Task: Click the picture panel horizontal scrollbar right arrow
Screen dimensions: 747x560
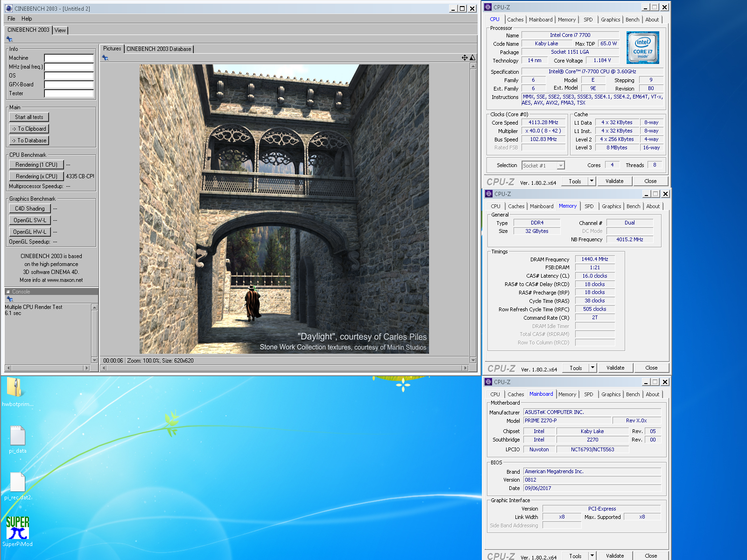Action: coord(465,368)
